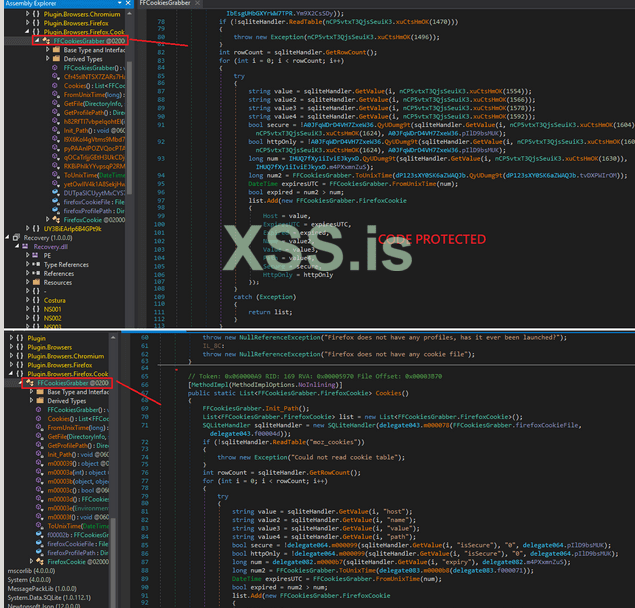Click namespace braces icon beside Costura
The width and height of the screenshot is (635, 608).
[36, 300]
